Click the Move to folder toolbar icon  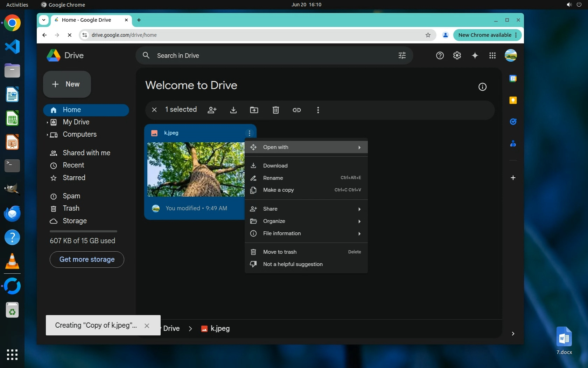[x=254, y=110]
